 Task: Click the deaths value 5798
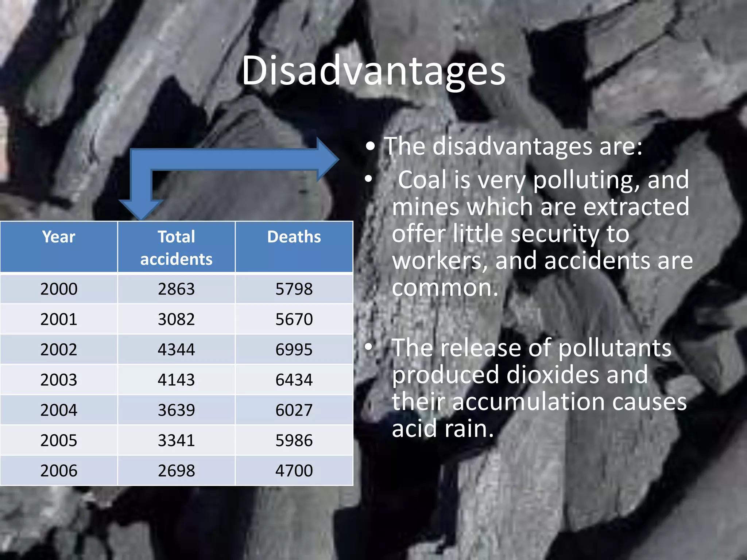click(294, 289)
